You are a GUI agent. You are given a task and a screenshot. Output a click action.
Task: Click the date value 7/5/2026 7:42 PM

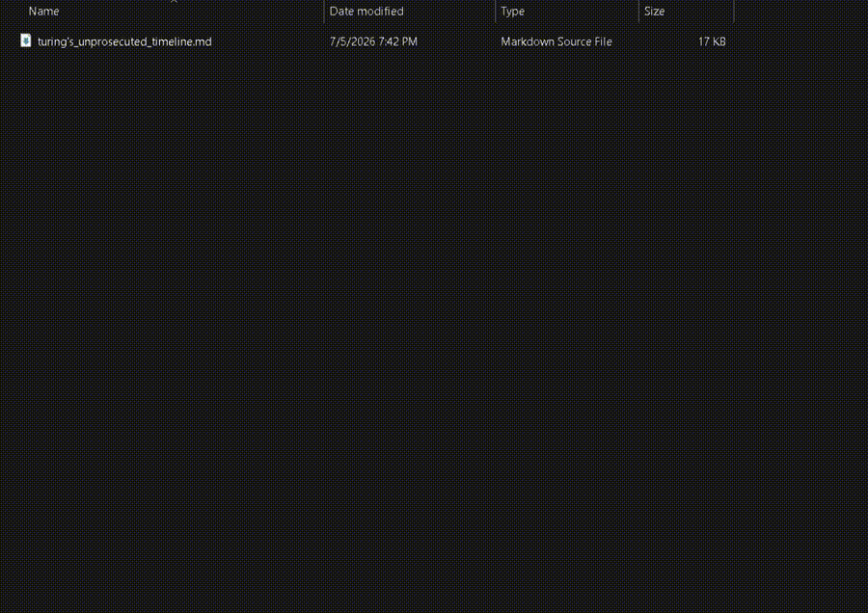tap(373, 42)
